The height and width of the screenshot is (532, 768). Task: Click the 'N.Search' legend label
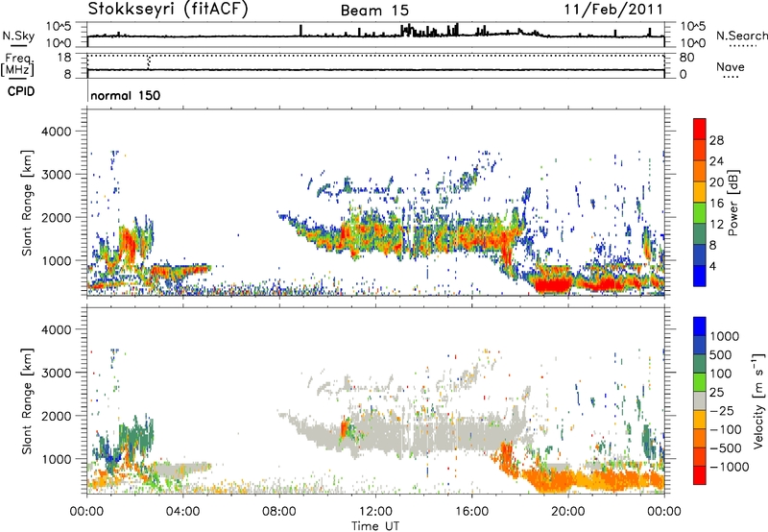pos(741,36)
